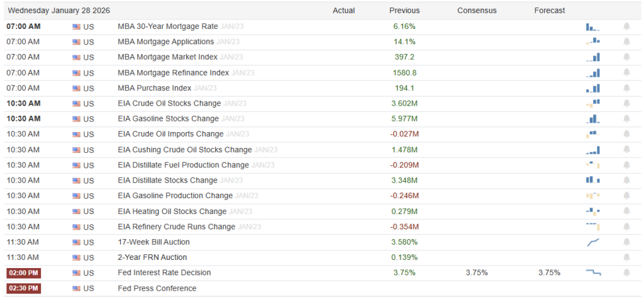Open chart thumbnail for EIA Cushing Crude Oil Stocks
This screenshot has width=644, height=297.
593,150
